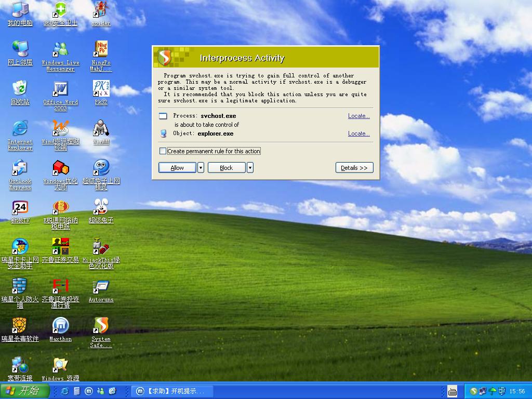Open the Start menu
The height and width of the screenshot is (399, 532).
pos(25,391)
